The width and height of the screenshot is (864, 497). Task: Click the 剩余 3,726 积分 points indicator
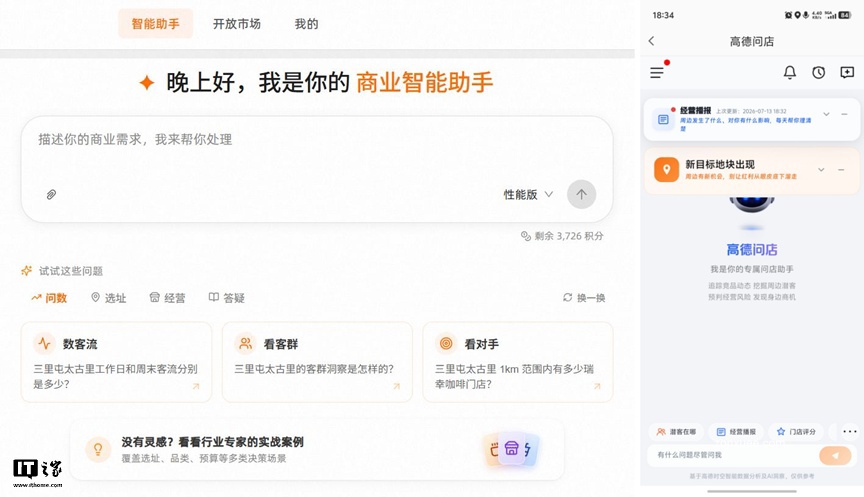coord(562,236)
